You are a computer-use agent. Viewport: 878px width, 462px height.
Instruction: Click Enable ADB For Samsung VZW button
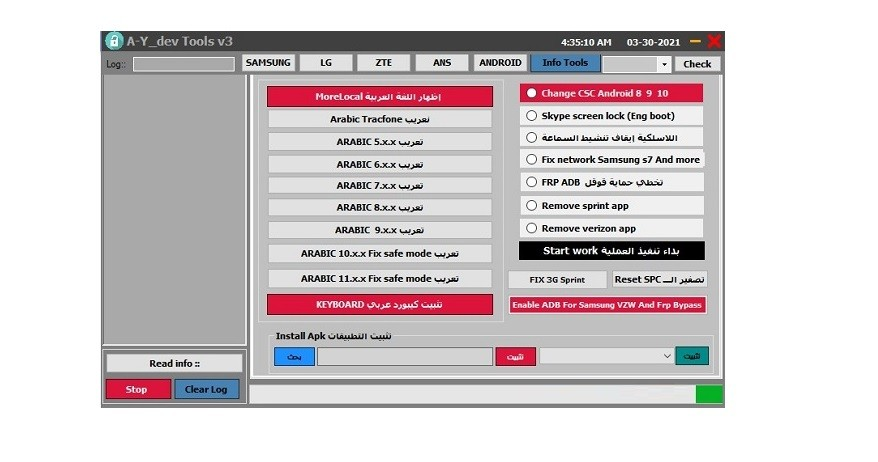coord(607,305)
